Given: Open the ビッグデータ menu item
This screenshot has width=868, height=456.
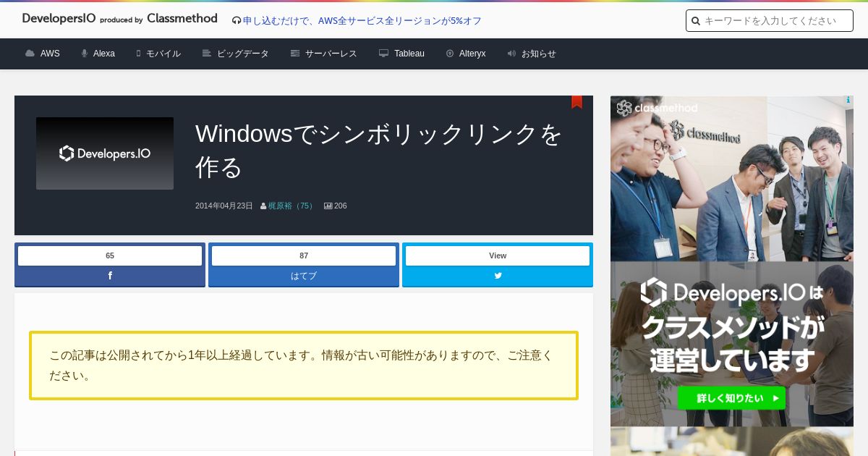Looking at the screenshot, I should [242, 54].
